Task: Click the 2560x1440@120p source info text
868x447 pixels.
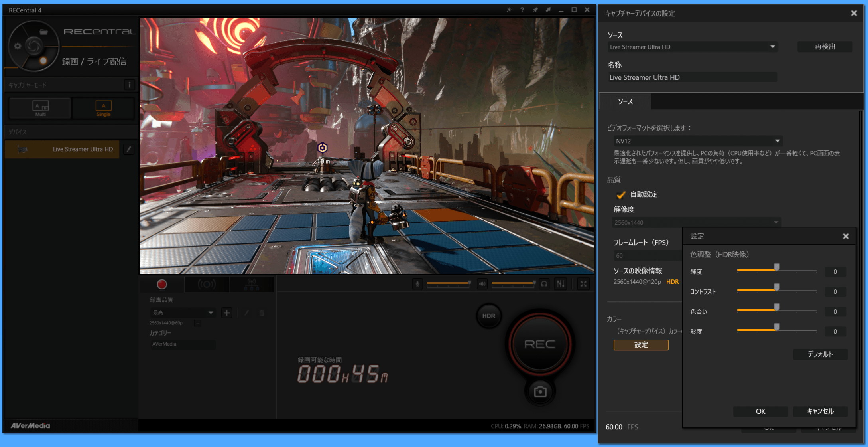Action: pos(637,282)
